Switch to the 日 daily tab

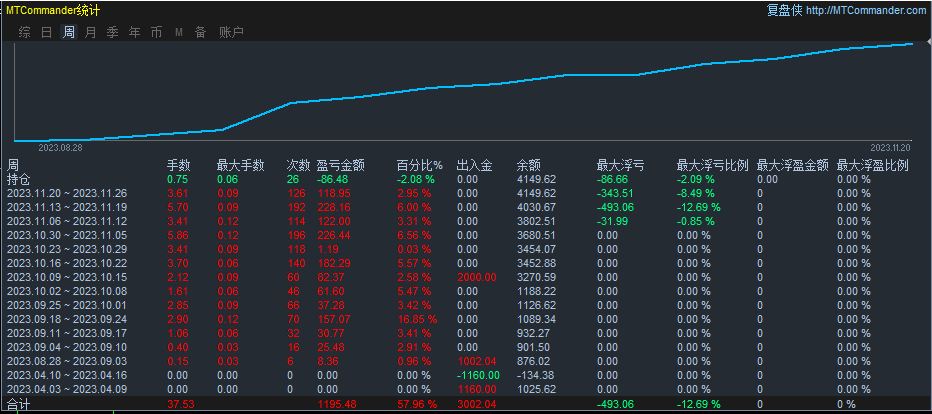[46, 33]
